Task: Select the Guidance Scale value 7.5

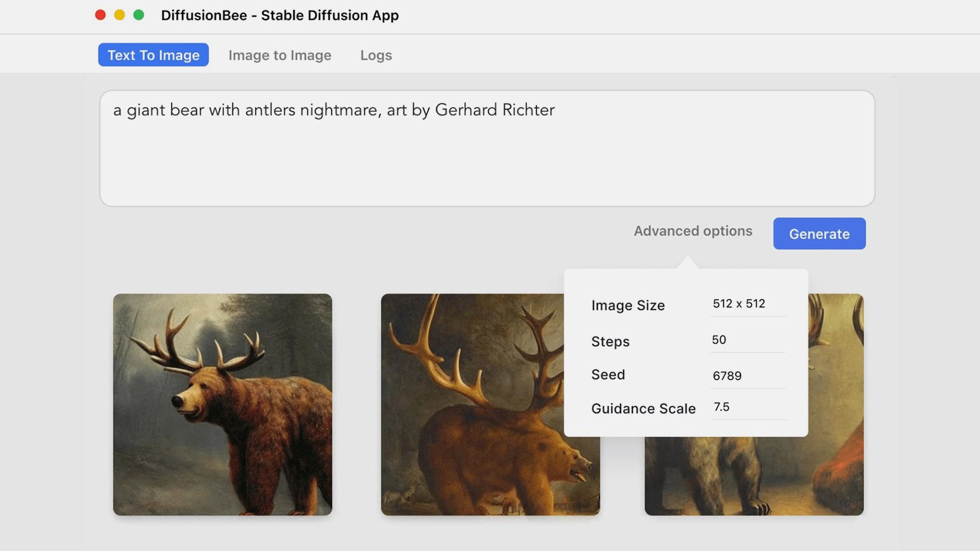Action: [x=747, y=407]
